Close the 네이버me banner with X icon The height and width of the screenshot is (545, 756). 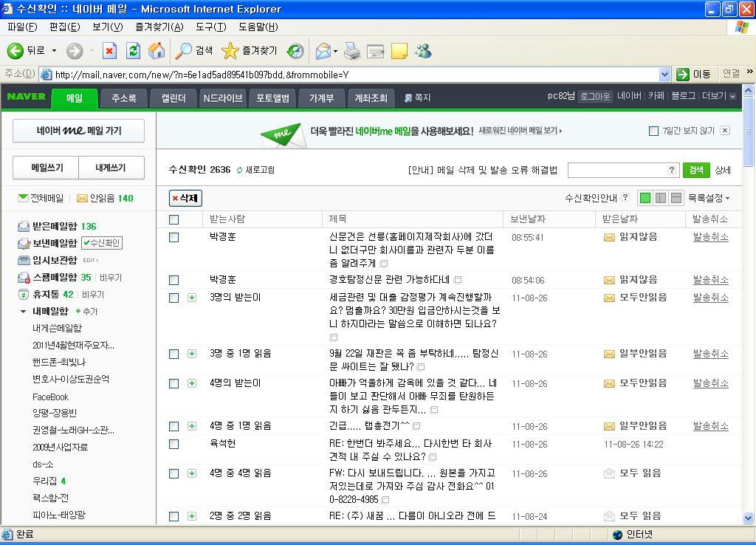pyautogui.click(x=725, y=130)
